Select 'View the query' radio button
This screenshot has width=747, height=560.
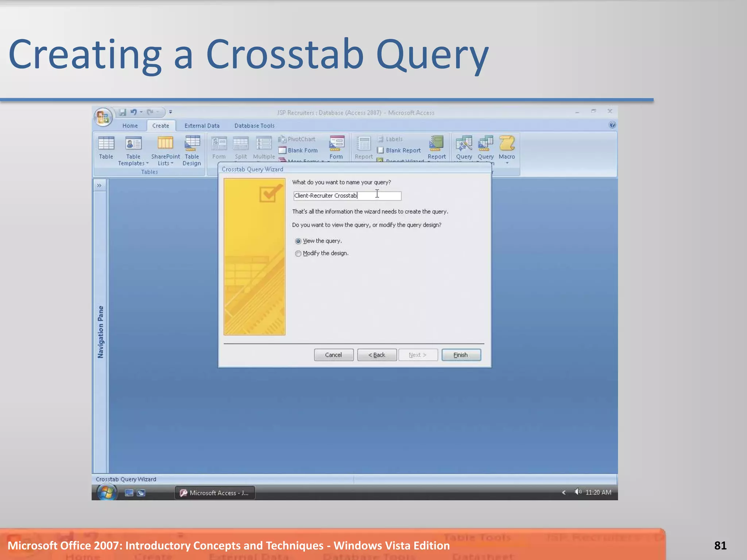click(298, 241)
